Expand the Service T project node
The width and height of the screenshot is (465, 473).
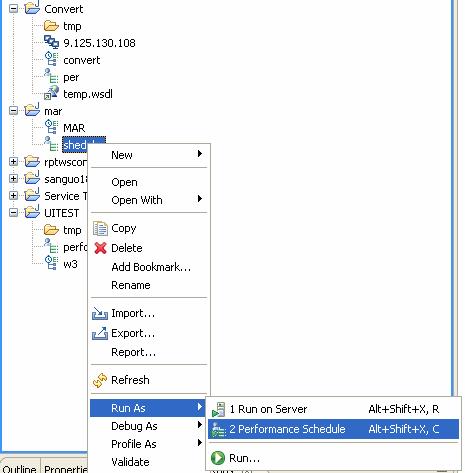click(x=14, y=196)
